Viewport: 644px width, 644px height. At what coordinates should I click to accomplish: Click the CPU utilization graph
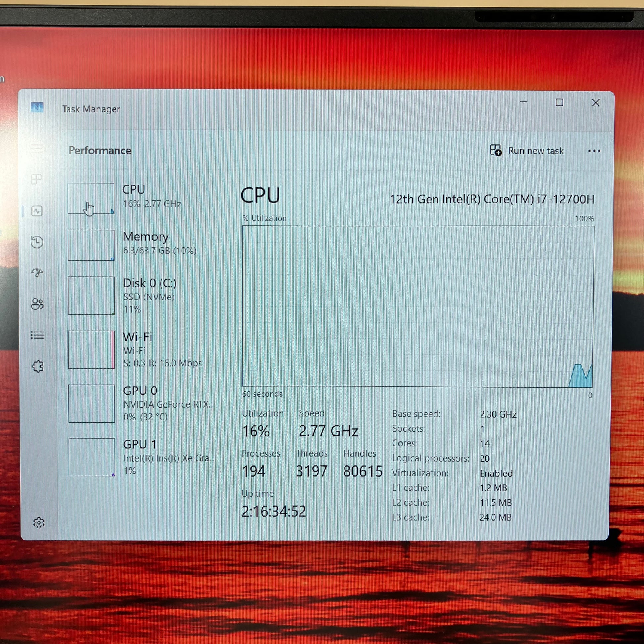pos(418,306)
